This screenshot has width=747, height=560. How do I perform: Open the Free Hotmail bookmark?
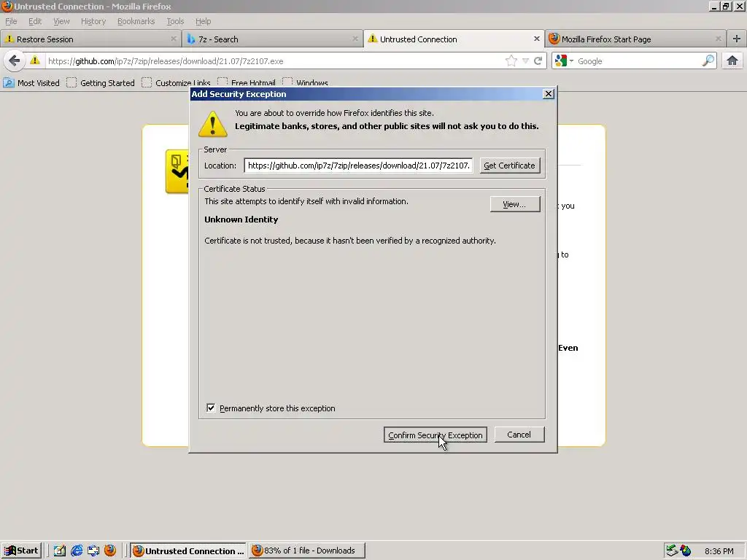247,83
